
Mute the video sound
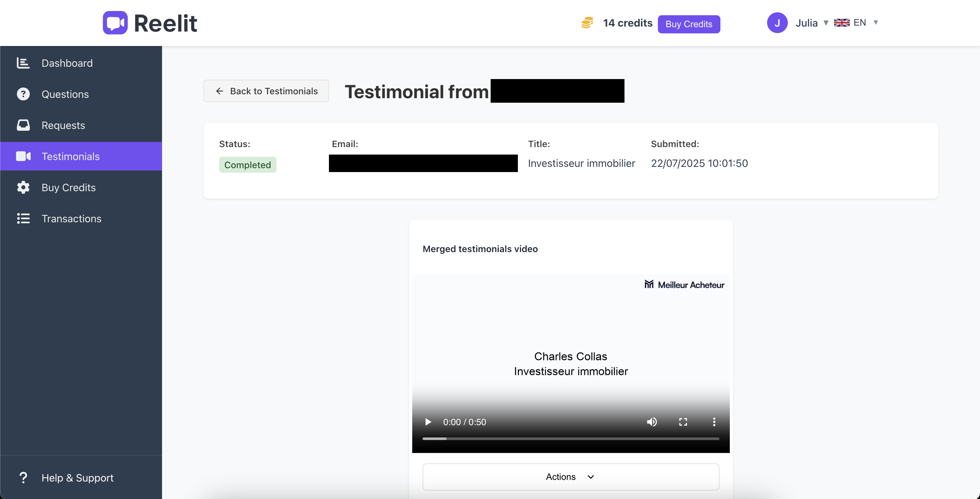tap(652, 422)
